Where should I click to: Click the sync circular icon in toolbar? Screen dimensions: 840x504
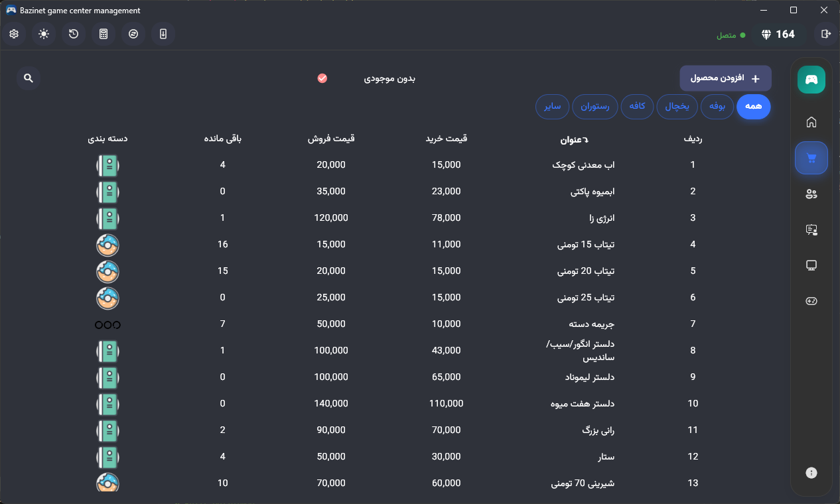point(133,34)
